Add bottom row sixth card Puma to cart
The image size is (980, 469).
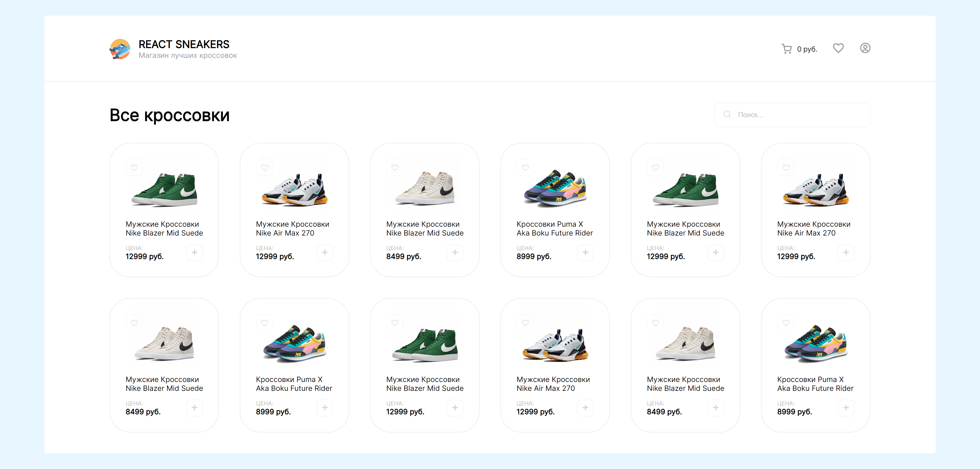click(846, 408)
